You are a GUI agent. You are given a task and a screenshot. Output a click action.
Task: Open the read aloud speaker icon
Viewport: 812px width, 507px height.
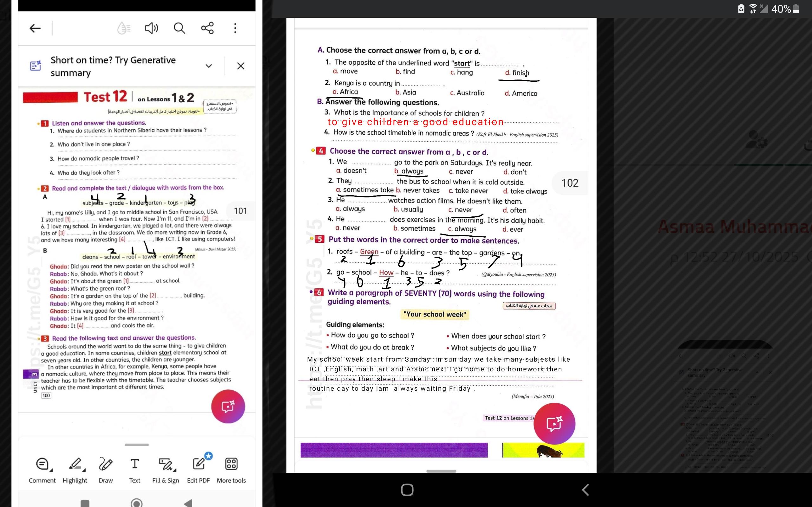coord(151,28)
